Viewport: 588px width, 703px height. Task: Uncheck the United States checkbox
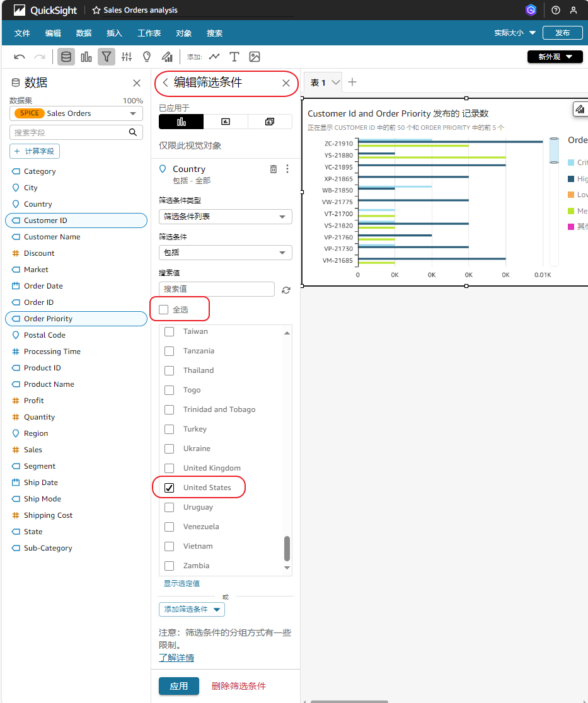click(x=169, y=488)
